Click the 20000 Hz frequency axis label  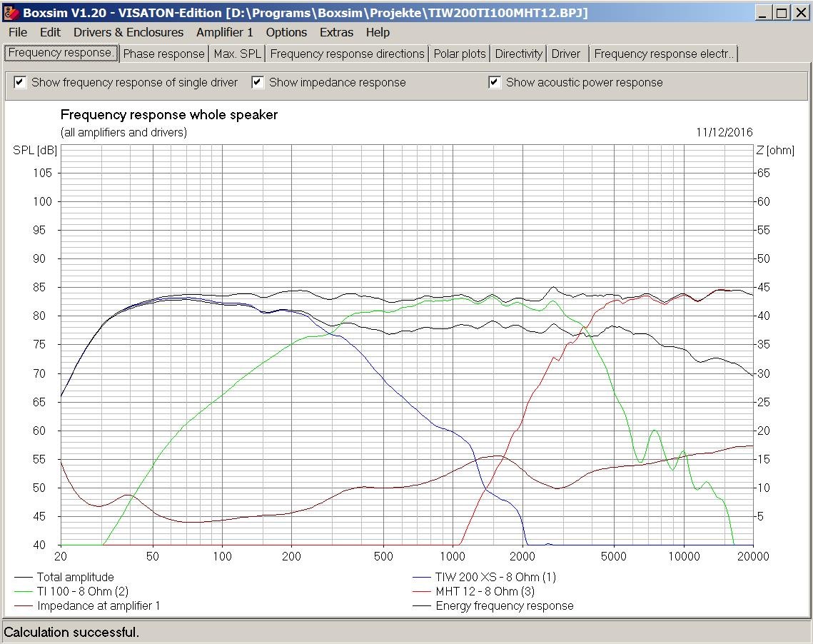click(x=753, y=556)
